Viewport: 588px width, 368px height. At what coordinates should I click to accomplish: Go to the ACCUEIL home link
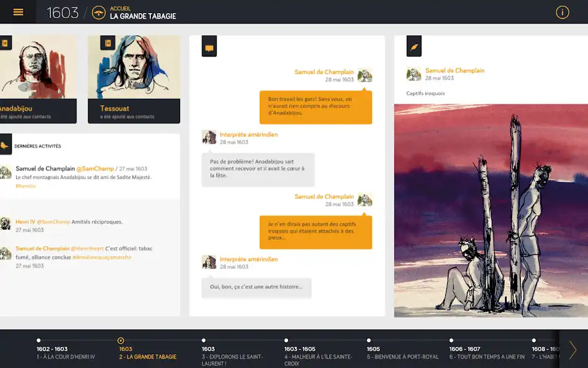(x=120, y=8)
